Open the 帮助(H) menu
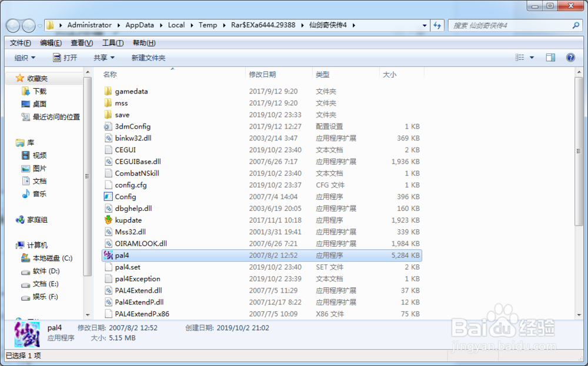Image resolution: width=588 pixels, height=366 pixels. pos(144,43)
